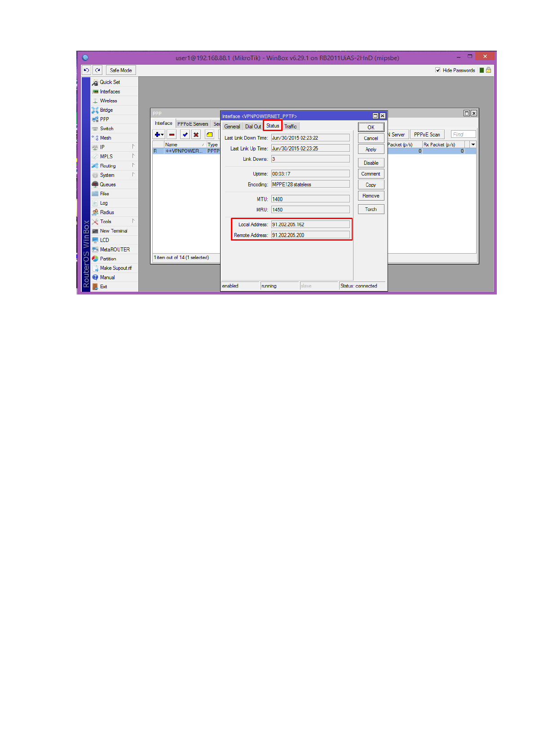The image size is (535, 756).
Task: Select the VPNPOWER... row in PPP list
Action: [186, 151]
